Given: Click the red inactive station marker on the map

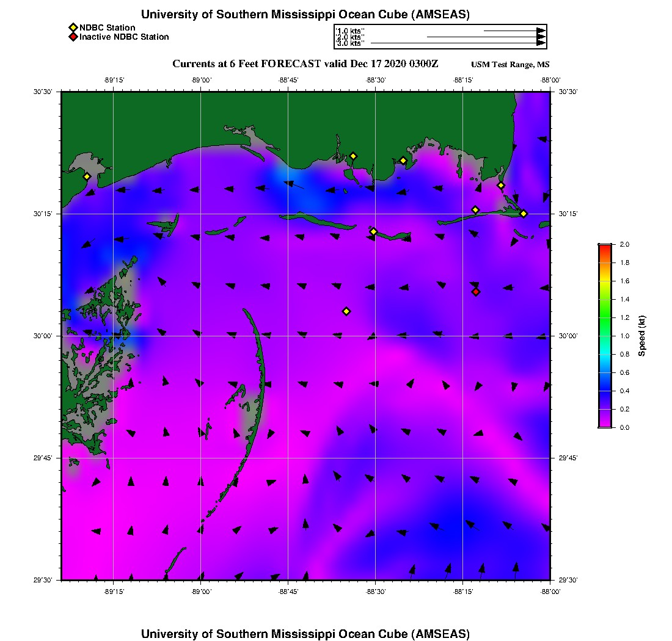Looking at the screenshot, I should click(x=476, y=292).
